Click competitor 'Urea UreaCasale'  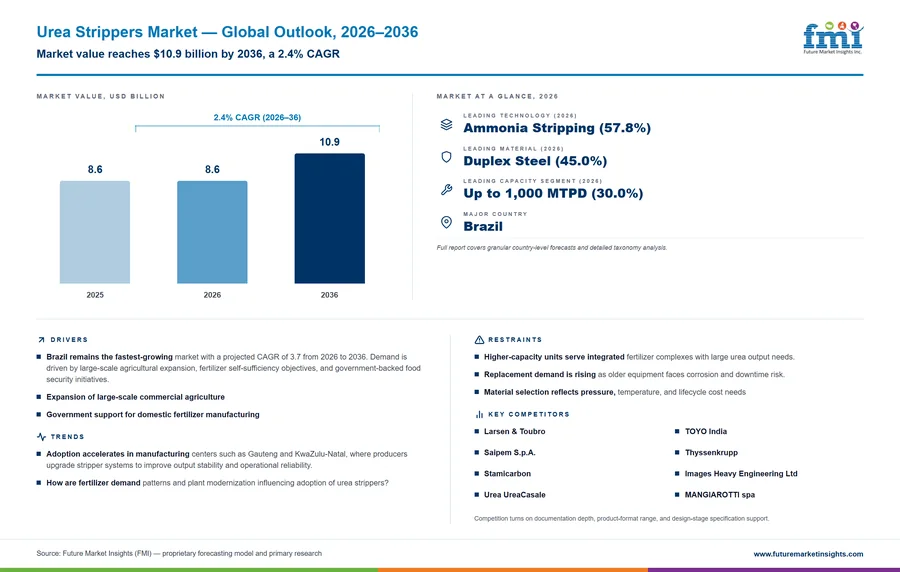click(514, 495)
